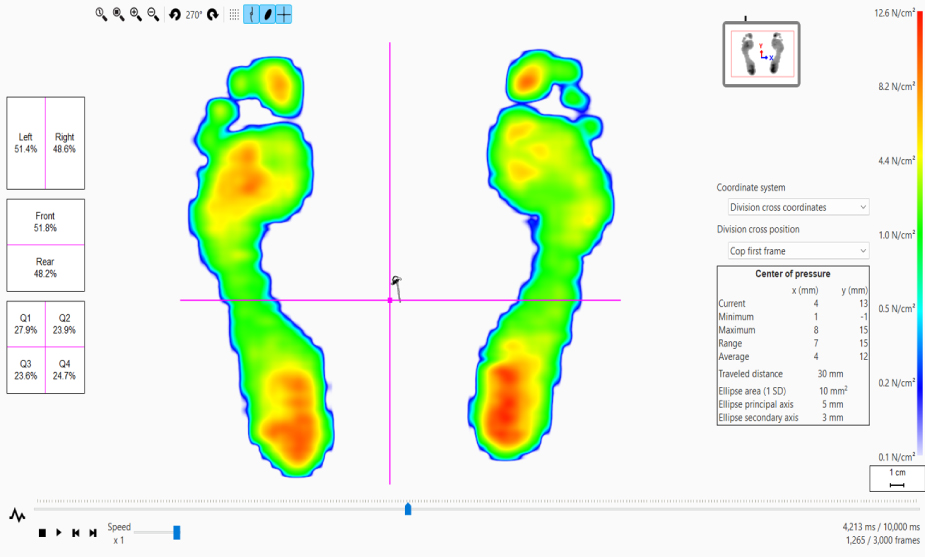Click the reset zoom magnifier icon
The image size is (925, 557).
click(x=101, y=14)
